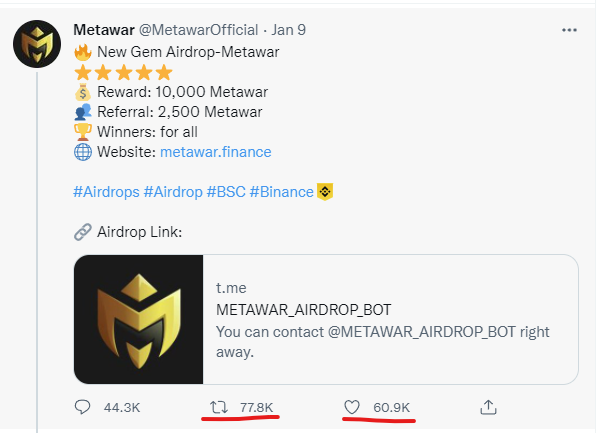Viewport: 600px width, 433px height.
Task: Click the #BSC hashtag
Action: click(x=226, y=192)
